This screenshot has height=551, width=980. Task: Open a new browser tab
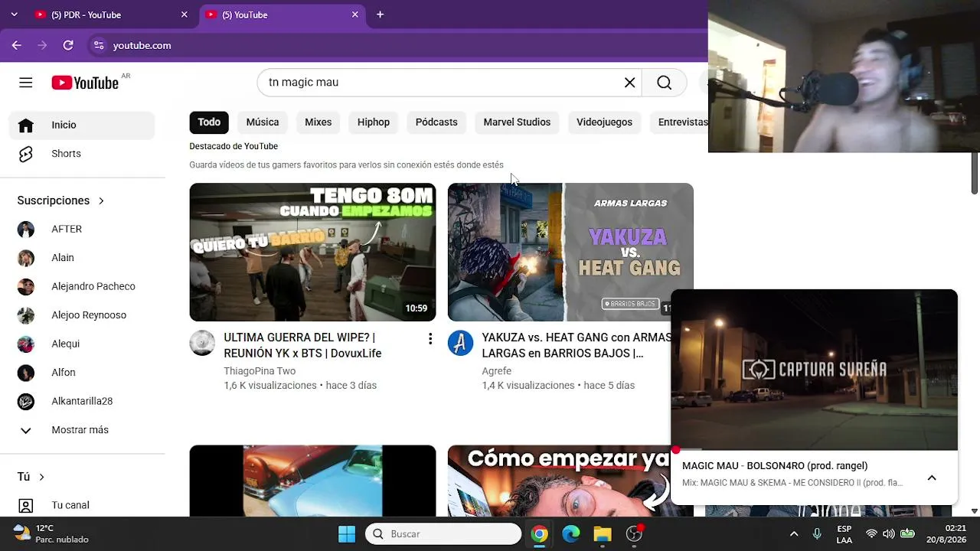click(380, 15)
